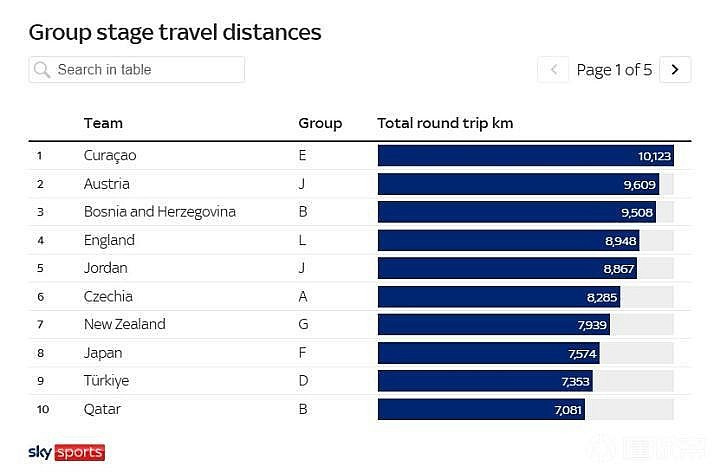The width and height of the screenshot is (720, 473).
Task: Click the Czechia 8,285 distance bar
Action: coord(499,297)
